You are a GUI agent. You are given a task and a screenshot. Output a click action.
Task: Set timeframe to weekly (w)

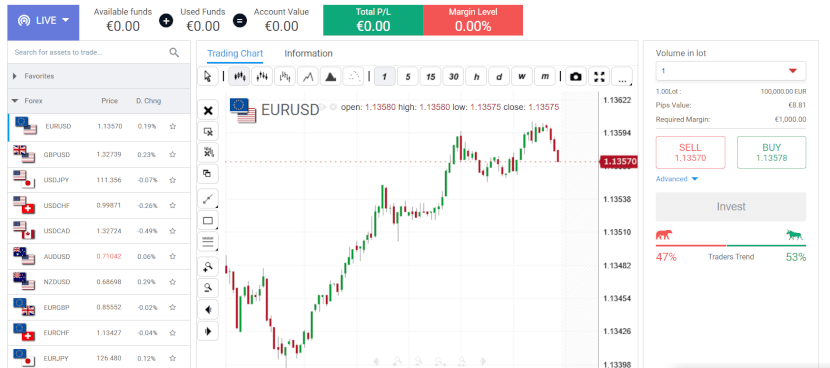(x=522, y=77)
